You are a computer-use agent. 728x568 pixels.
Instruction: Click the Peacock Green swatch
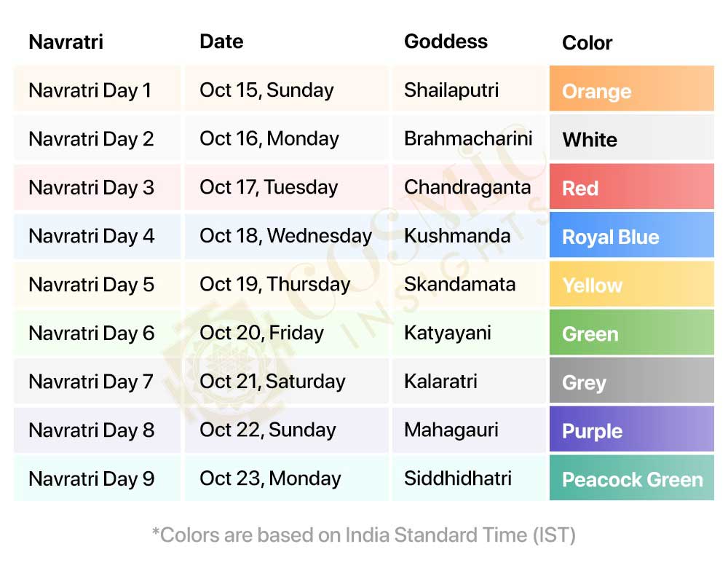click(x=631, y=478)
